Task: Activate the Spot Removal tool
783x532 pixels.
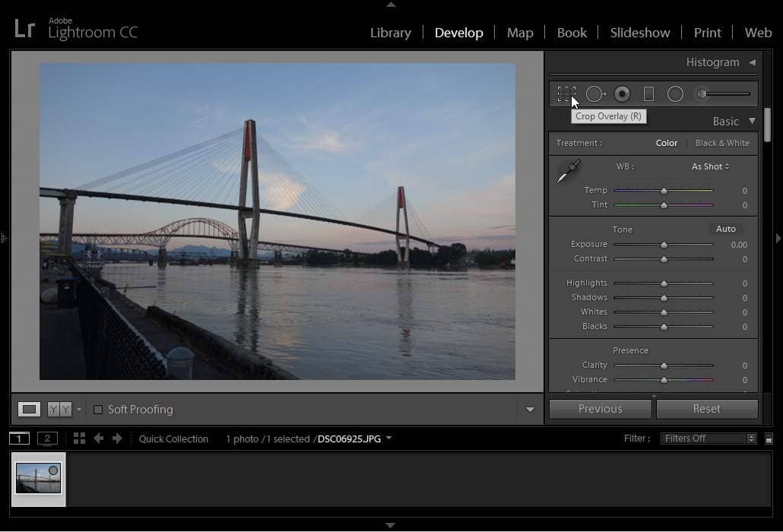Action: pyautogui.click(x=595, y=93)
